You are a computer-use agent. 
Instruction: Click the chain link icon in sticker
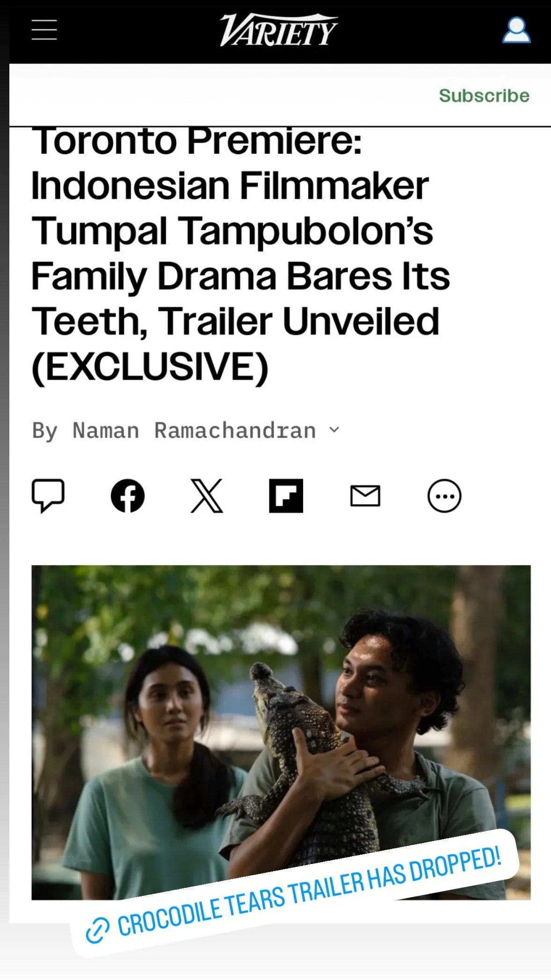pyautogui.click(x=97, y=930)
